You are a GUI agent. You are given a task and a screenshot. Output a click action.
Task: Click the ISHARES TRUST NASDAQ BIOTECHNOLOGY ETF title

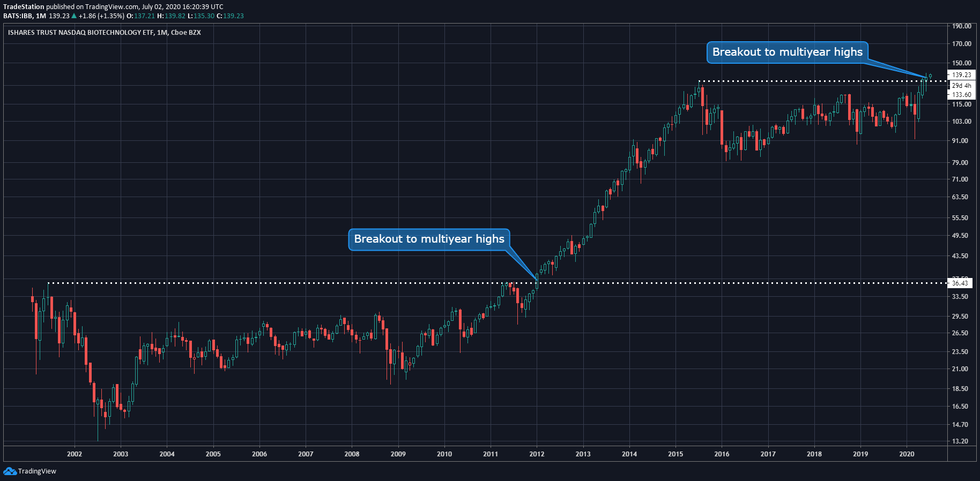(105, 33)
